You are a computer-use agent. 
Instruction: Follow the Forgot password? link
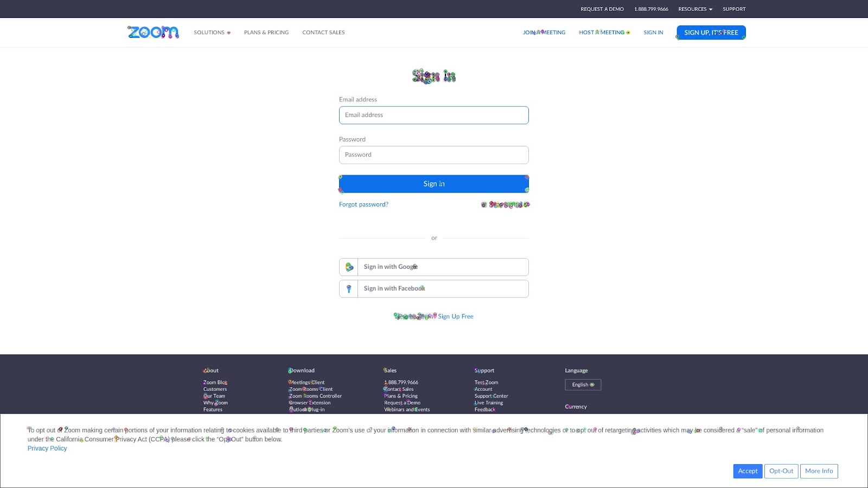point(363,204)
